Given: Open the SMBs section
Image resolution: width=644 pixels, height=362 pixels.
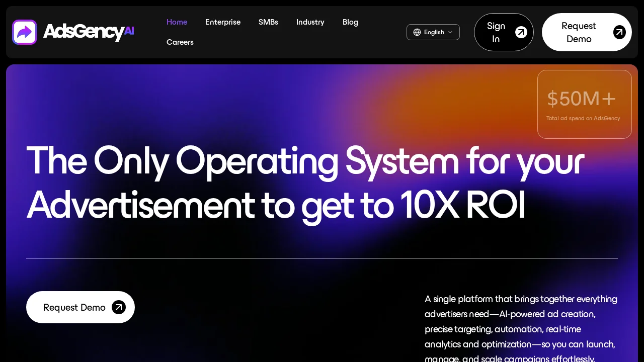Looking at the screenshot, I should [268, 22].
